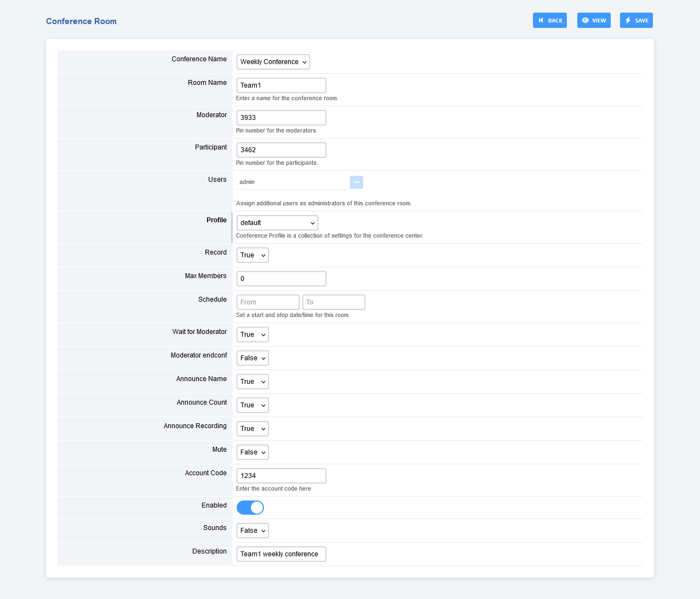Expand the Sounds dropdown
The image size is (700, 599).
[253, 531]
